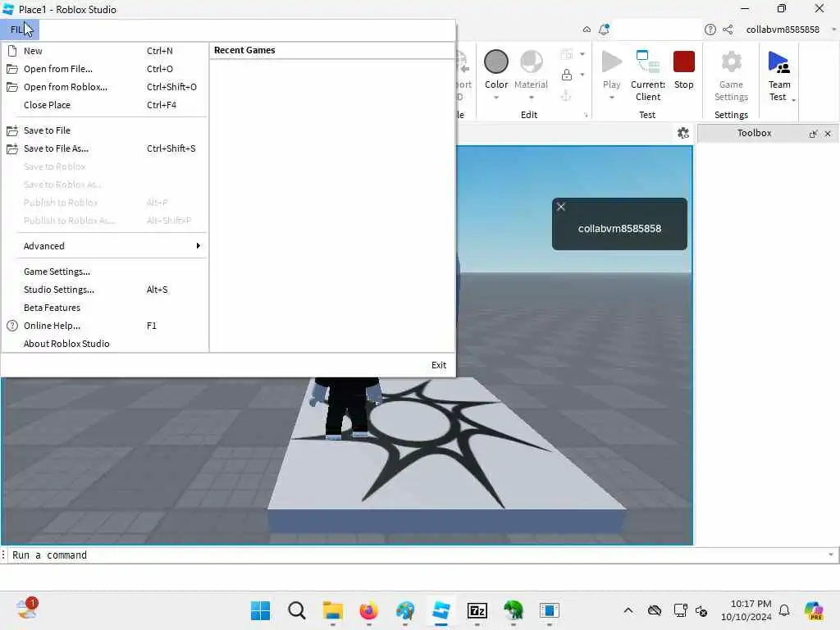This screenshot has width=840, height=630.
Task: Dismiss the collabvm8585858 notification popup
Action: [561, 207]
